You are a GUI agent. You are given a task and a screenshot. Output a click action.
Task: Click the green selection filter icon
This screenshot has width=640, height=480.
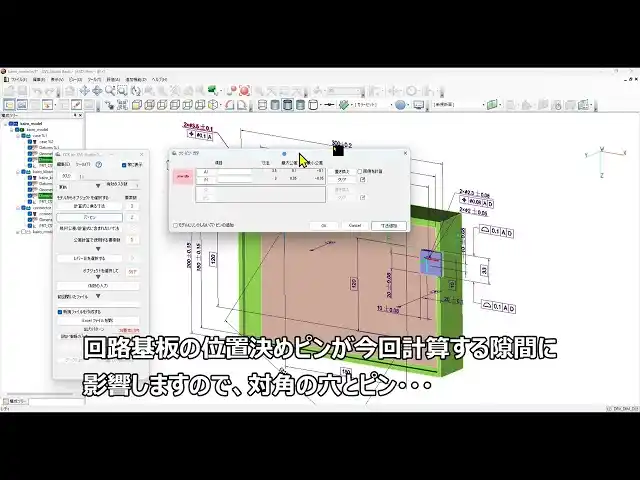[x=212, y=91]
